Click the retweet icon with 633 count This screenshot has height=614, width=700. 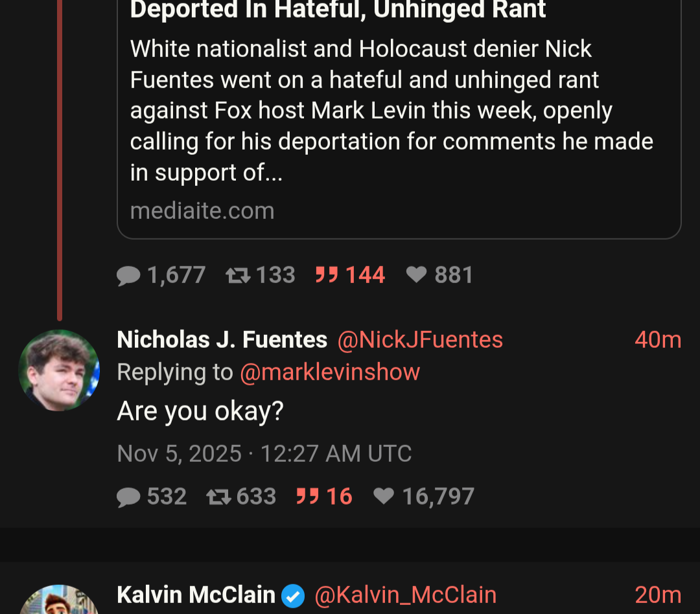tap(218, 497)
